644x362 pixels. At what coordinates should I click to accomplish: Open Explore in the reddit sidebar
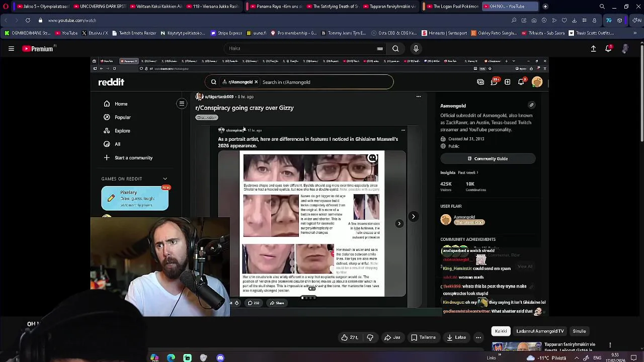click(122, 131)
